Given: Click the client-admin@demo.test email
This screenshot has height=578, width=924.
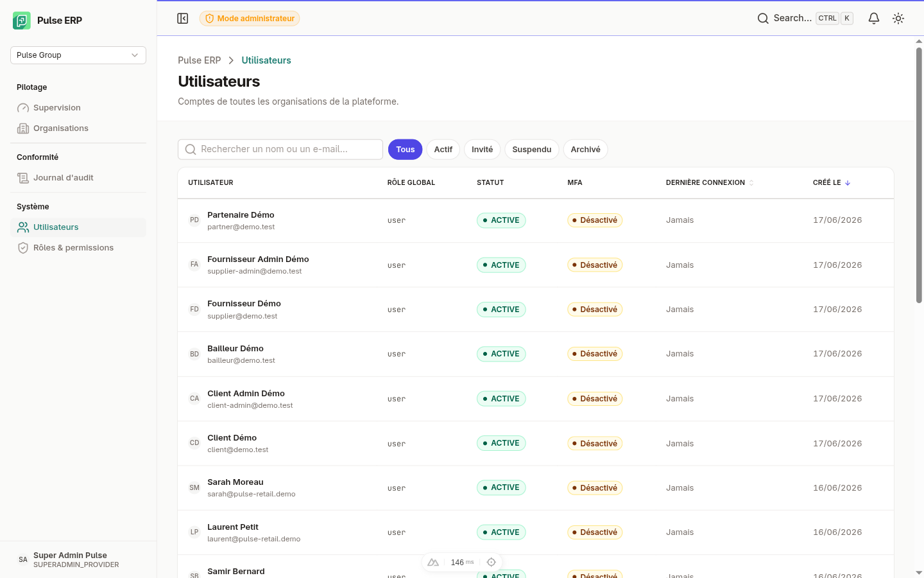Looking at the screenshot, I should tap(250, 405).
